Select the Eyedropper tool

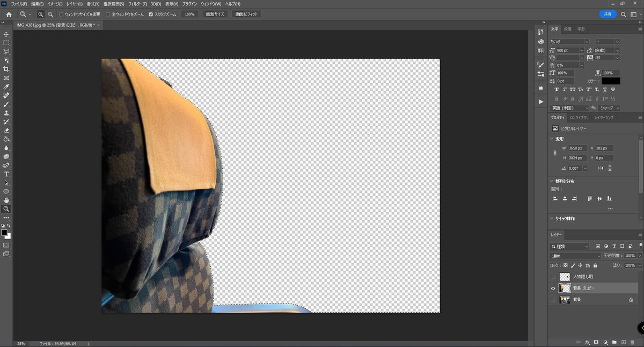point(6,86)
